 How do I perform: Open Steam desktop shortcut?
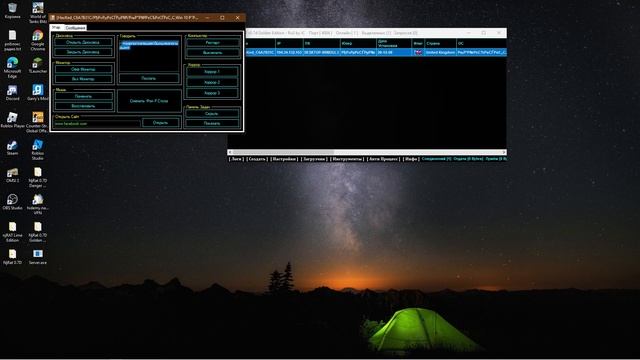click(12, 147)
